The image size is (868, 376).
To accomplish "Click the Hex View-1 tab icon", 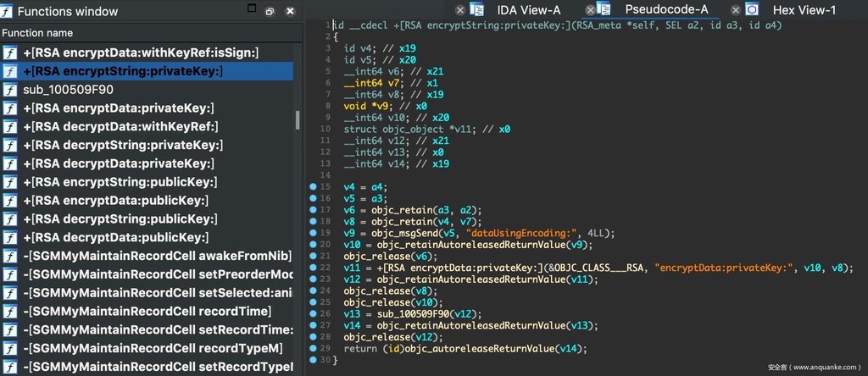I will point(752,10).
